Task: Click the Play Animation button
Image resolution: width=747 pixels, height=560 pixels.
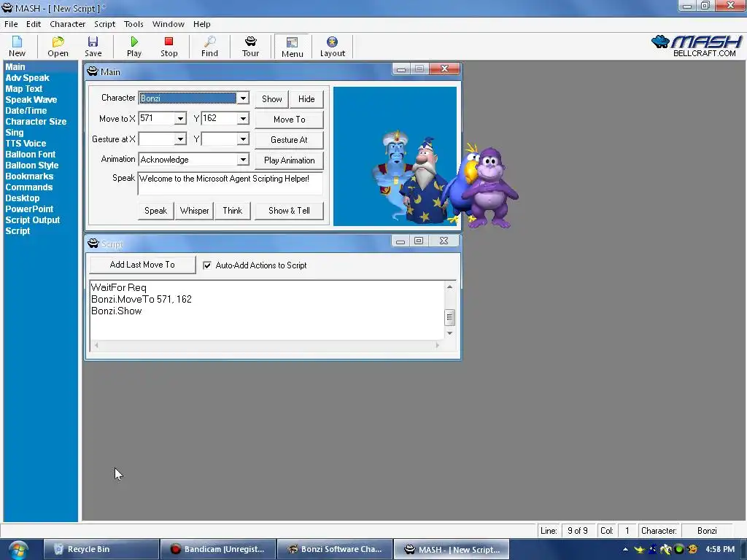Action: 289,160
